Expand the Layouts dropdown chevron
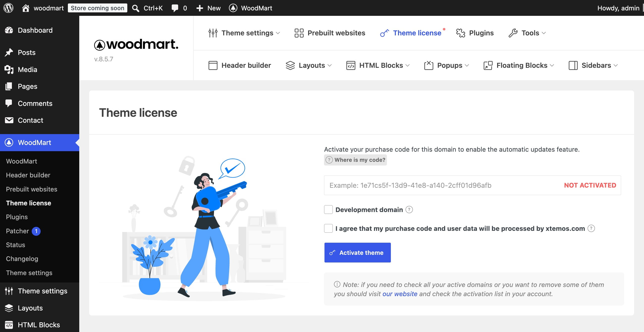The height and width of the screenshot is (332, 644). 329,65
